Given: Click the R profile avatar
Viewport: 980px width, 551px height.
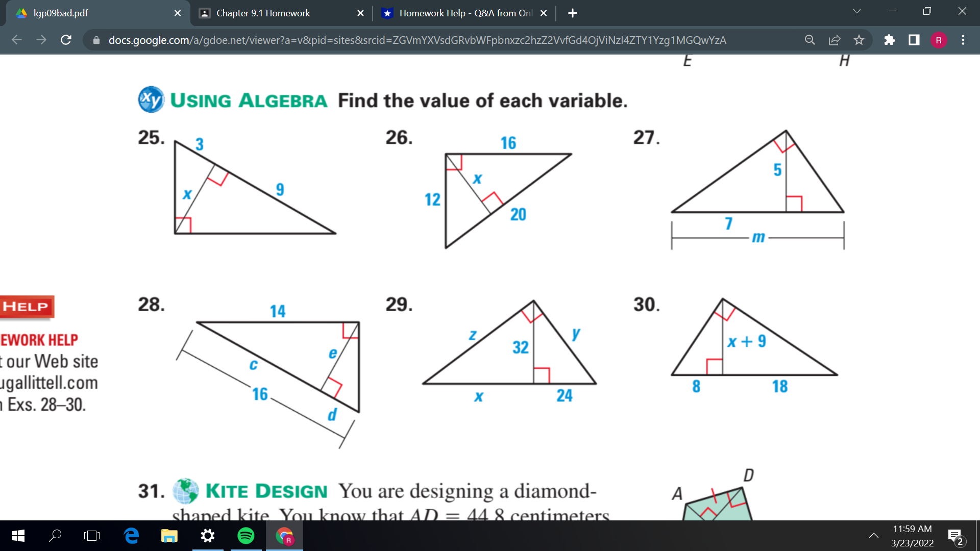Looking at the screenshot, I should click(939, 40).
